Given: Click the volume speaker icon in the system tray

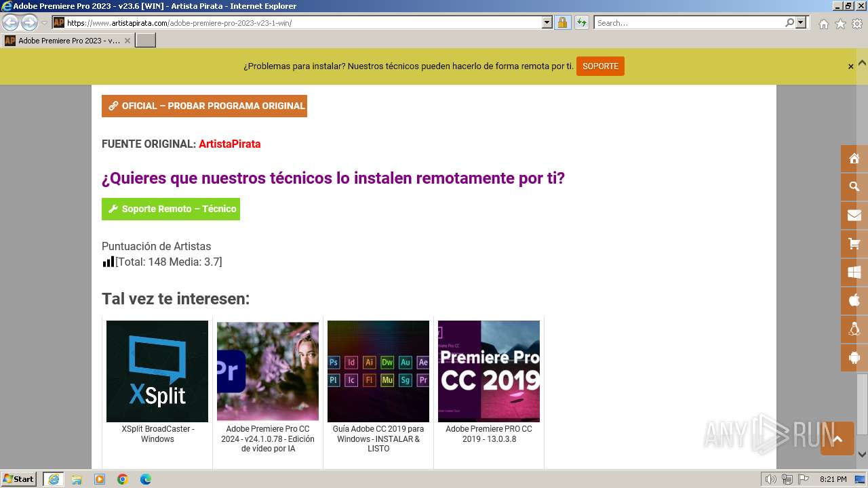Looking at the screenshot, I should (x=770, y=479).
